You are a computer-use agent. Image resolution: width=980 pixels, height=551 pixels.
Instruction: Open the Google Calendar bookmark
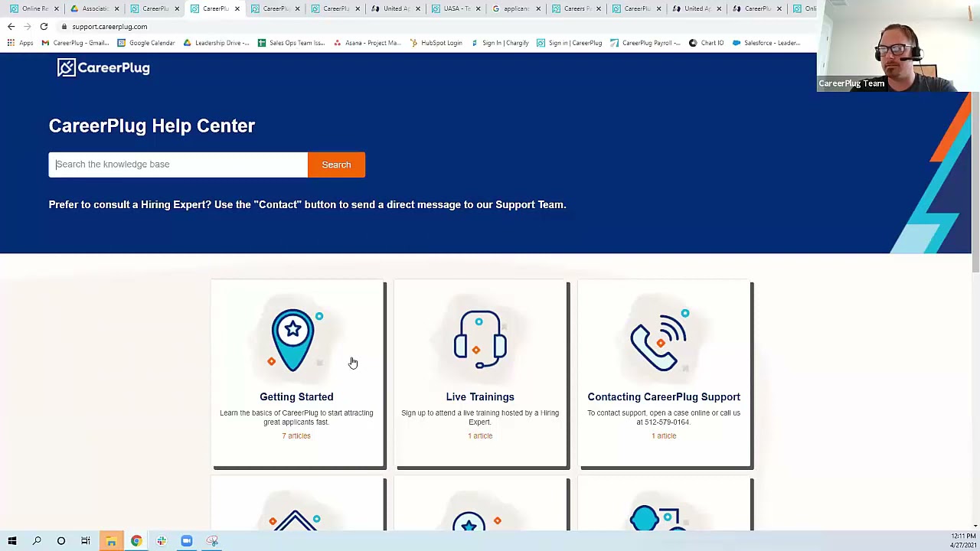pyautogui.click(x=145, y=43)
